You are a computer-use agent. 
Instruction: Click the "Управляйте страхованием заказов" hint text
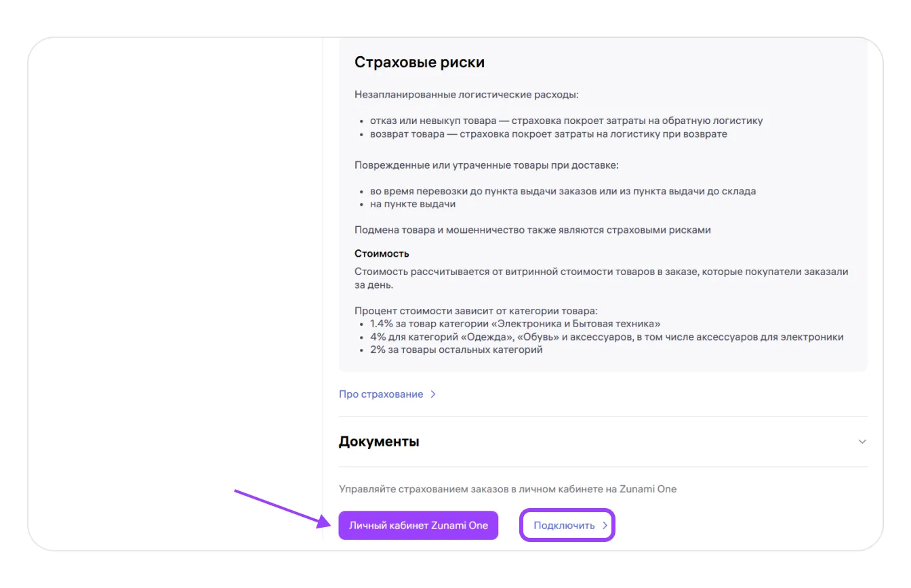coord(507,488)
